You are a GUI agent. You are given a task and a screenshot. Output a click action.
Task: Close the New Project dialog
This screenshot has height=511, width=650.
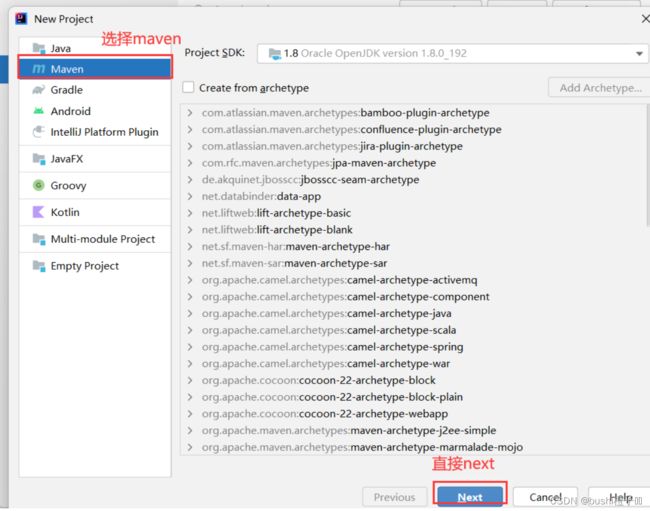pos(645,19)
